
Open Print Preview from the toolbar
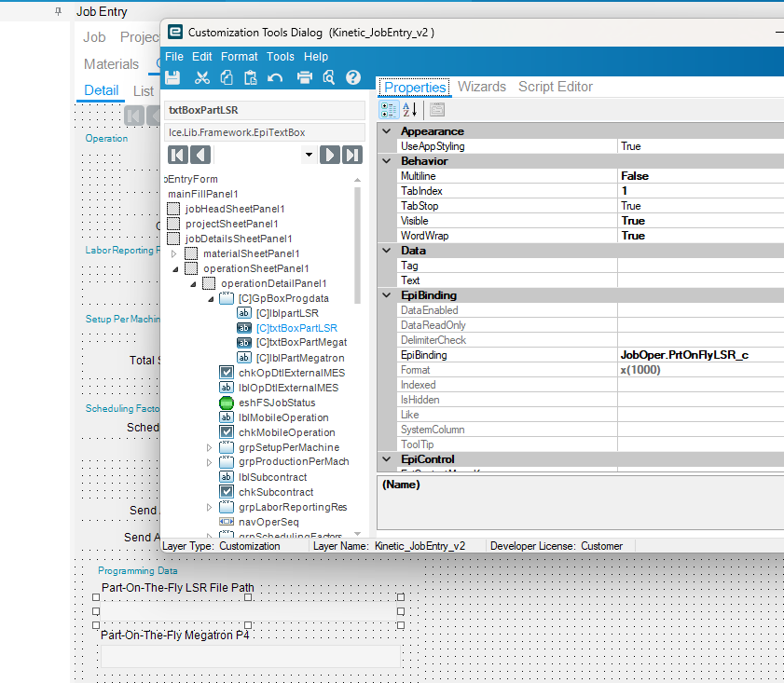click(x=328, y=77)
